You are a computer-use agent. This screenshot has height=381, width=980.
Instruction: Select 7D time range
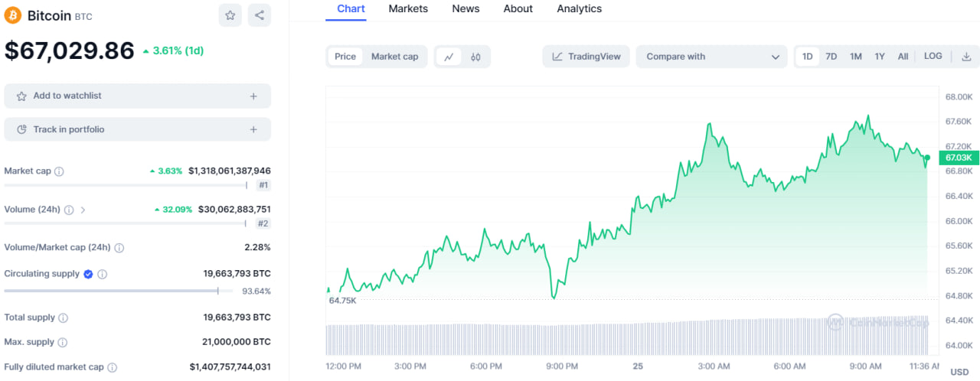coord(831,57)
